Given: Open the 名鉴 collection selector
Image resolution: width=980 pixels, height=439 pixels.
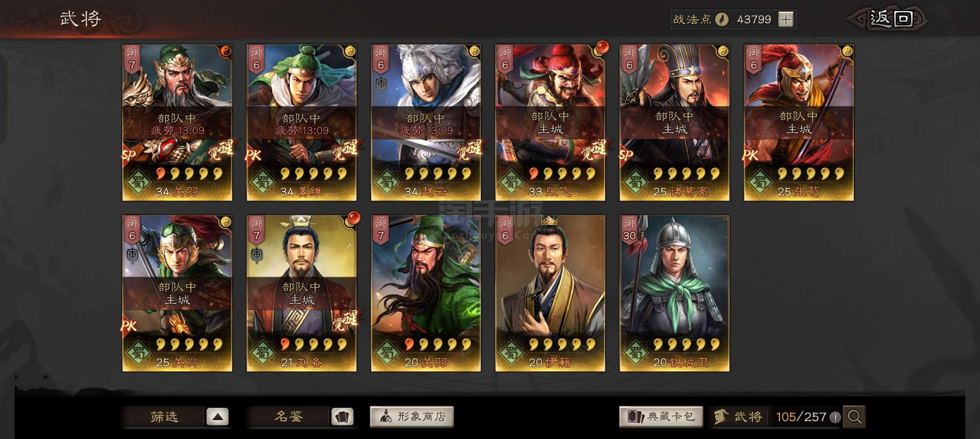Looking at the screenshot, I should pos(288,417).
